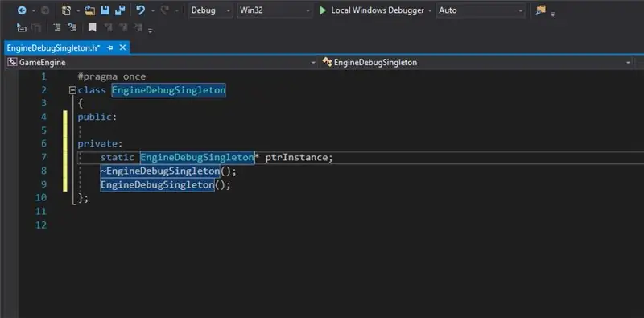Comment out the selected lines with the comment icon

point(56,27)
